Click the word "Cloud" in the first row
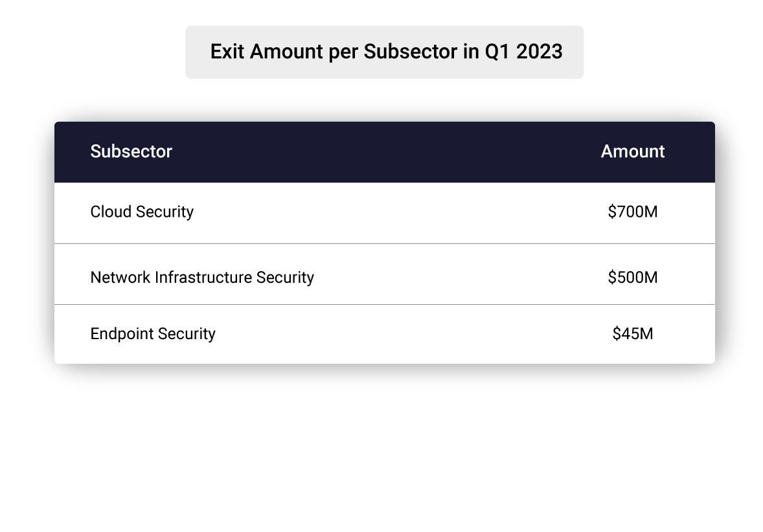Viewport: 763px width, 532px height. pos(109,212)
